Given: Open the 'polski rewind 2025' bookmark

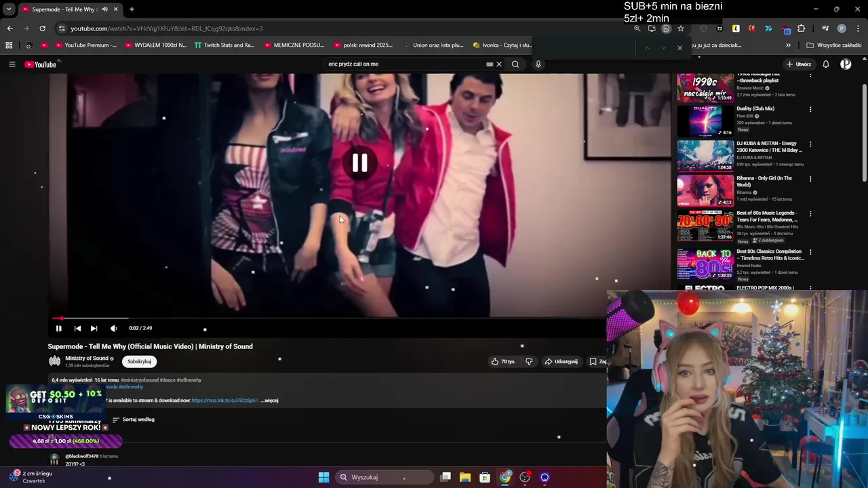Looking at the screenshot, I should [x=363, y=45].
